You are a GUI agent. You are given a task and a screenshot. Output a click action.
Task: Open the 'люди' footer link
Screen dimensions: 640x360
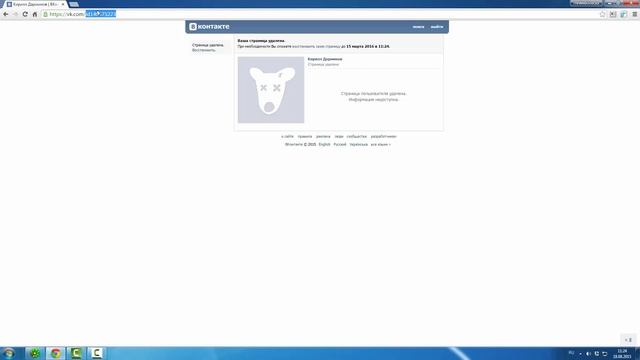[x=339, y=136]
